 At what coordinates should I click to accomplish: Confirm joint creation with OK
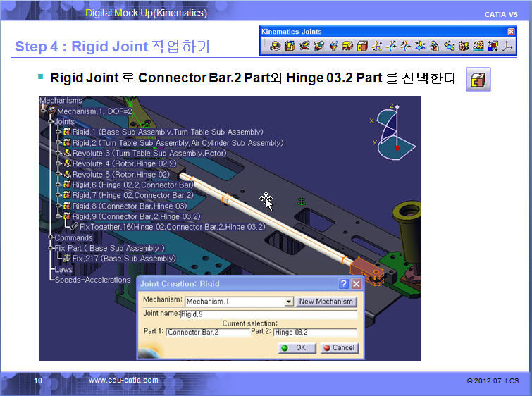(297, 348)
